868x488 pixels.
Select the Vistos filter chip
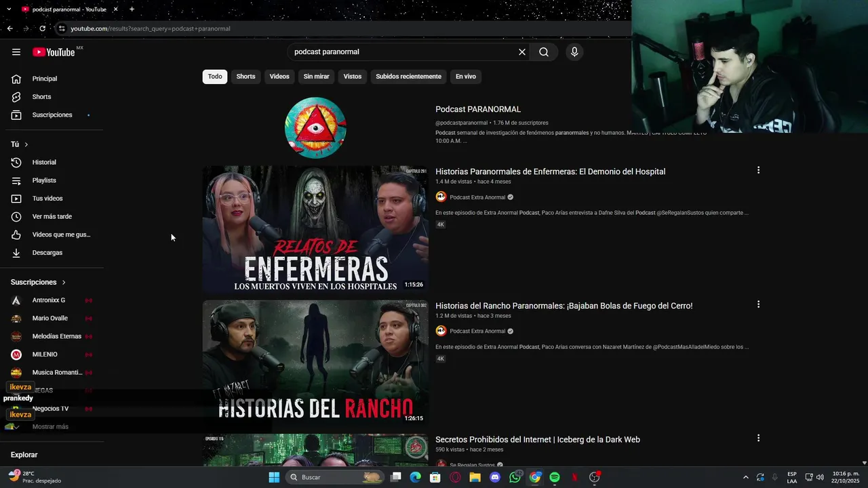point(353,77)
